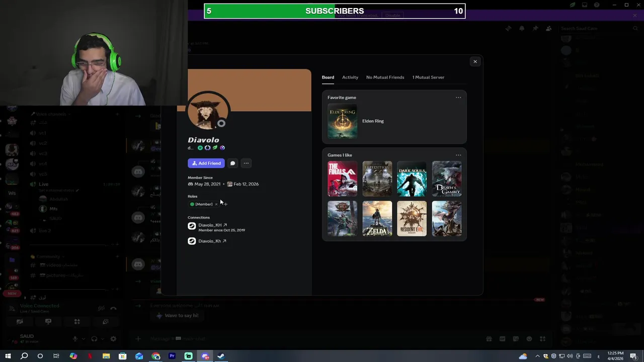Click the Wave to say hi! button
The image size is (644, 362).
[x=177, y=316]
